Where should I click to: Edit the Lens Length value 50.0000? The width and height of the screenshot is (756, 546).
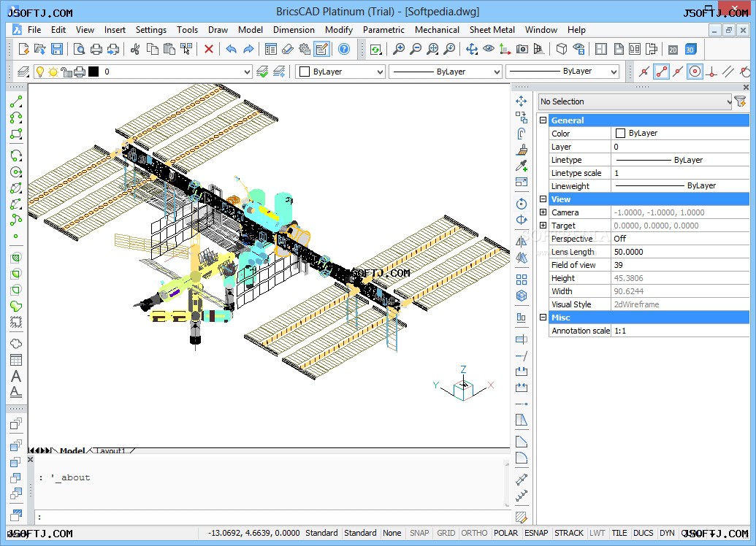pos(680,252)
